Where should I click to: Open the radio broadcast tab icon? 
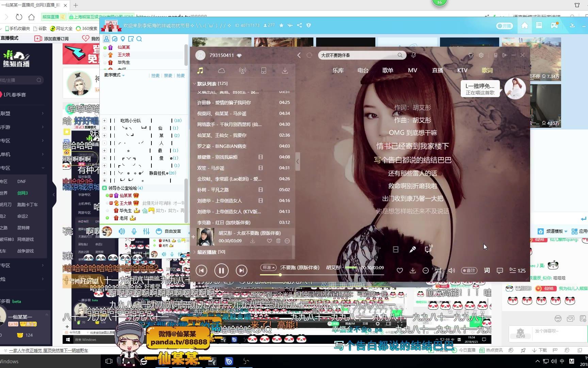243,71
